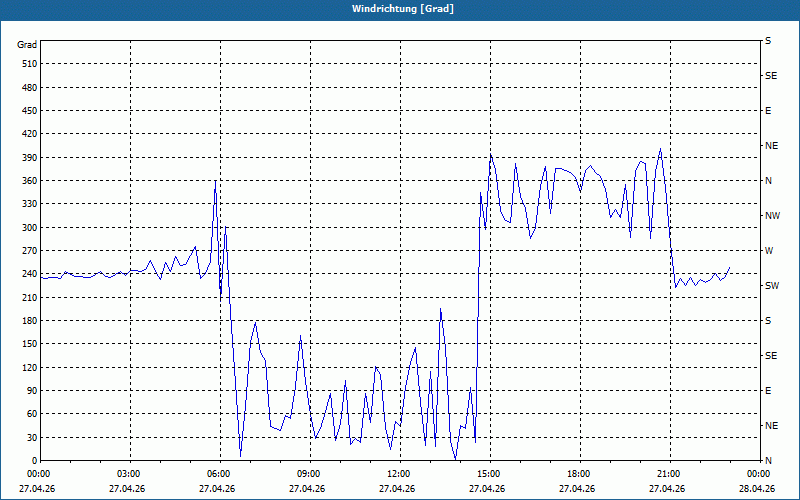The image size is (800, 500).
Task: Click the 18:00 time axis label
Action: tap(578, 474)
